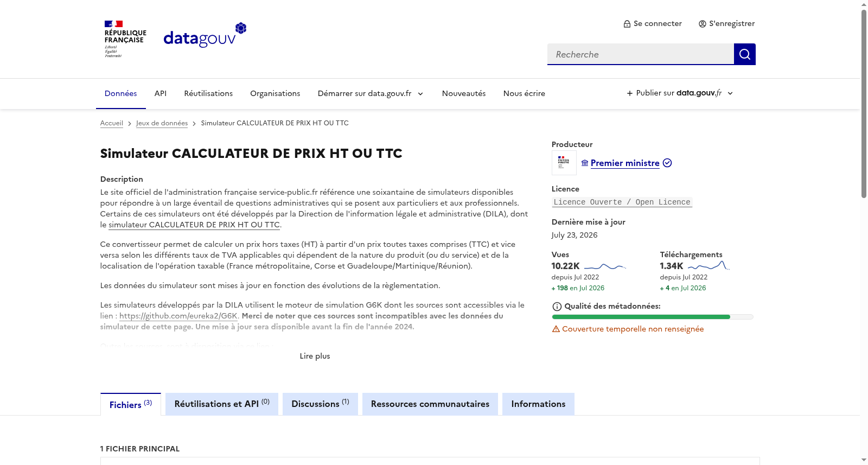Open the Premier ministre producer link
868x465 pixels.
[625, 163]
